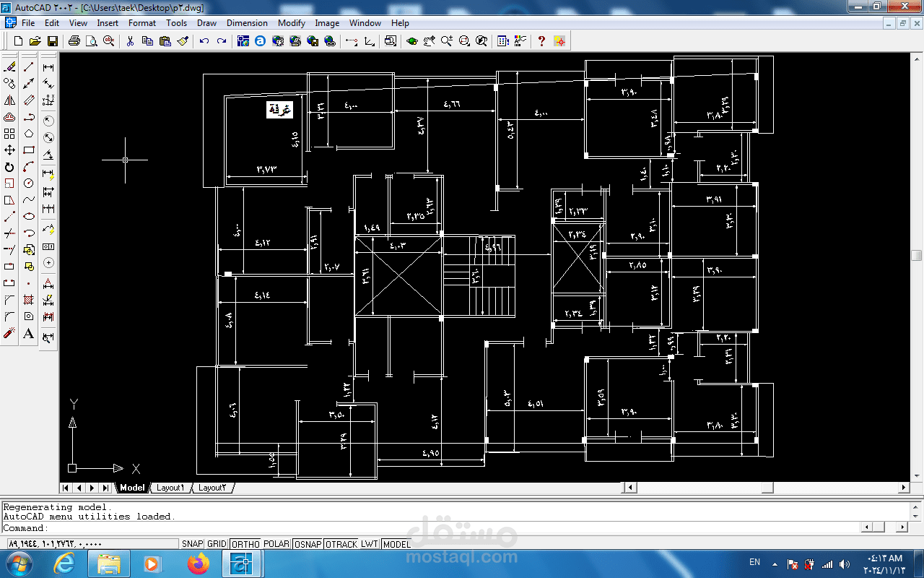Toggle OSNAP in the status bar
Image resolution: width=924 pixels, height=578 pixels.
308,544
